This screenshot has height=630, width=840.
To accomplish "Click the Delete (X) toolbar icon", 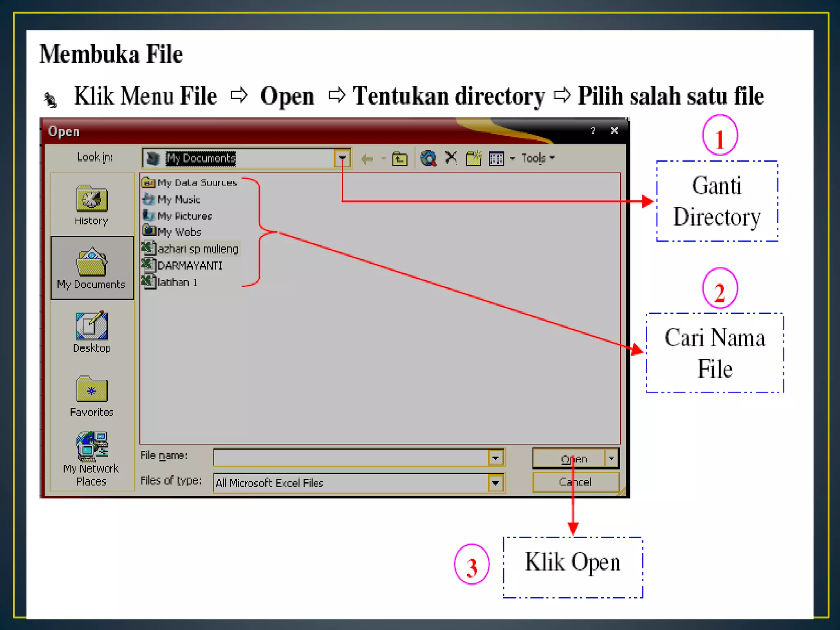I will tap(451, 158).
